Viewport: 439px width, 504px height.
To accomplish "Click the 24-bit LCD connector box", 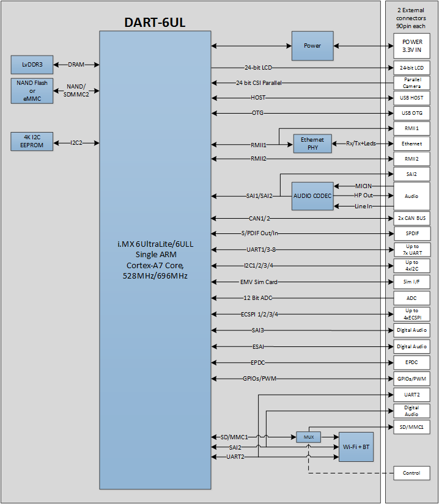I will coord(411,68).
